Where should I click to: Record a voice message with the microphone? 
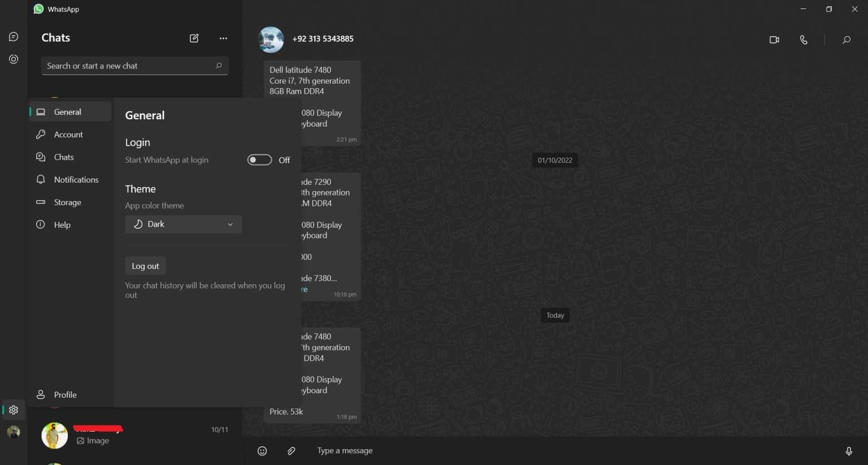click(x=848, y=451)
